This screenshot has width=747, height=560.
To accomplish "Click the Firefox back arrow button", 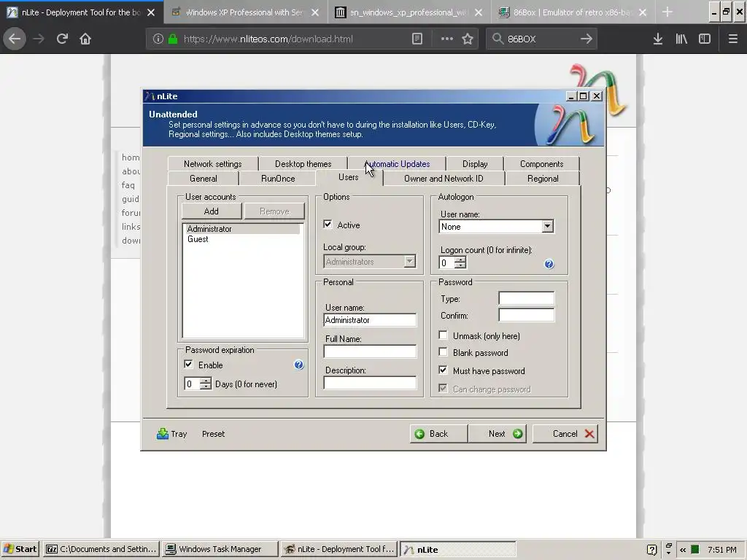I will [15, 39].
